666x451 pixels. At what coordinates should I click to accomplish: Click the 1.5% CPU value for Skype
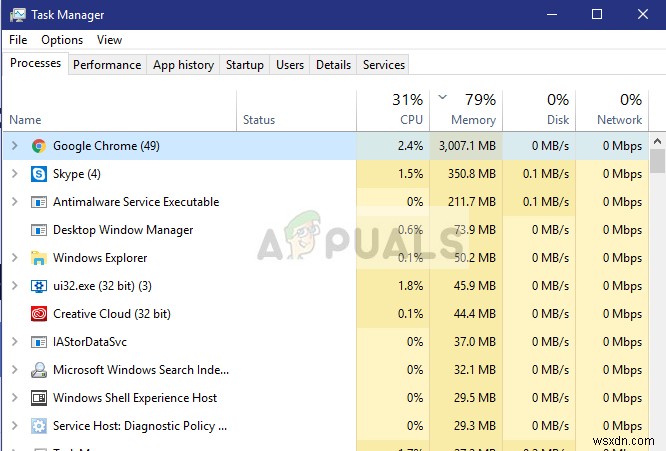click(x=410, y=174)
